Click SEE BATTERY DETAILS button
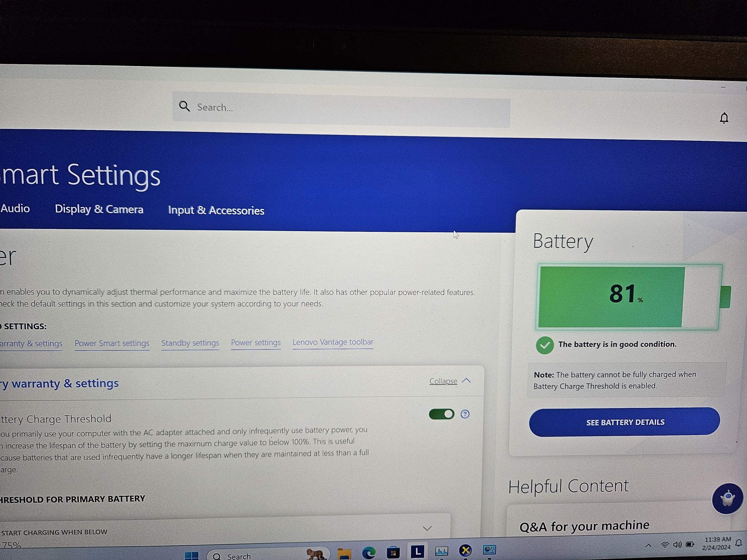The height and width of the screenshot is (560, 747). click(626, 422)
